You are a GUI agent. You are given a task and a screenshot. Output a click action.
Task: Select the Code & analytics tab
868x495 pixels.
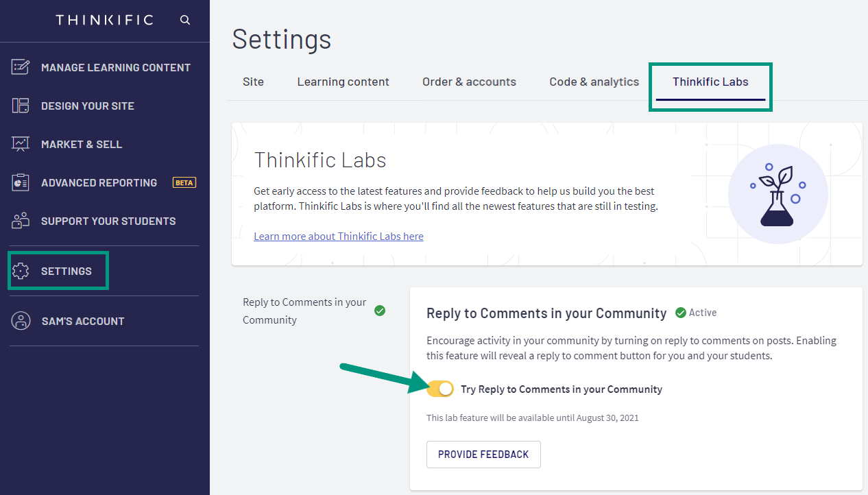click(594, 82)
